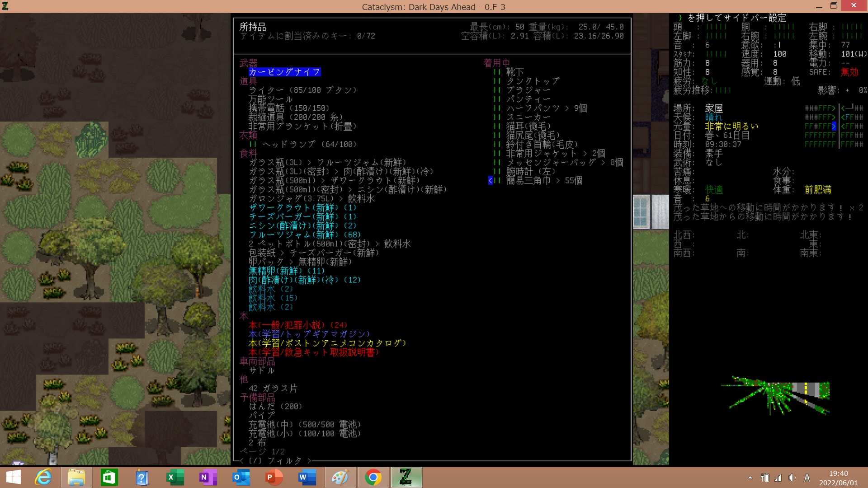Open the OneNote taskbar icon

point(208,477)
